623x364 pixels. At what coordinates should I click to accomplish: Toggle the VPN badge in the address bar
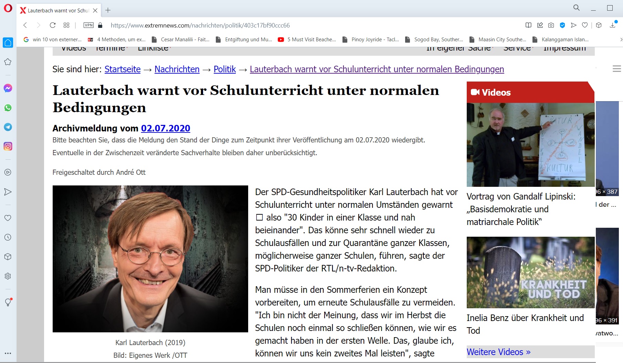pyautogui.click(x=88, y=25)
